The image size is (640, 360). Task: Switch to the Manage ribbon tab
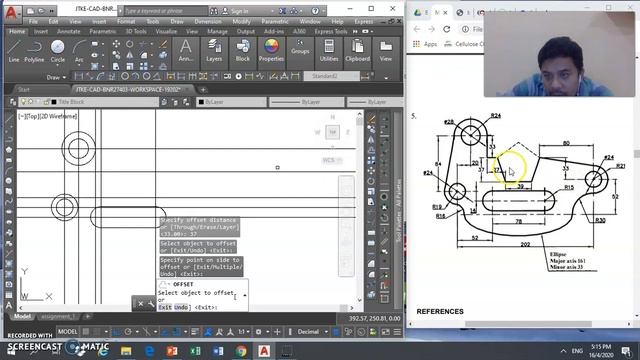[x=217, y=31]
